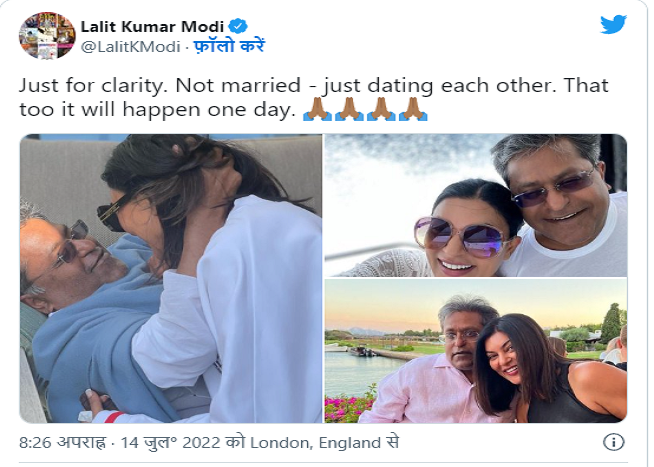
Task: Click the second folded hands emoji
Action: click(x=349, y=109)
